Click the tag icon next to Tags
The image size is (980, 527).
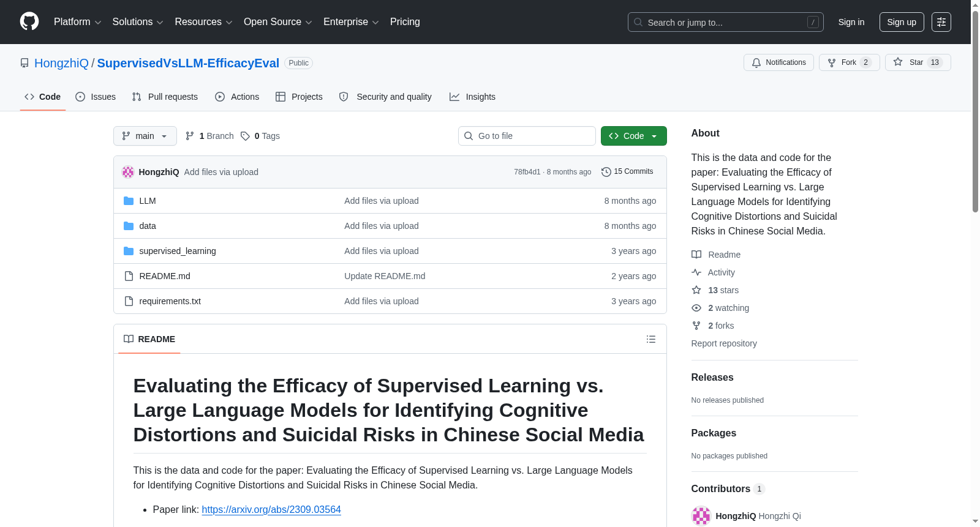tap(245, 136)
